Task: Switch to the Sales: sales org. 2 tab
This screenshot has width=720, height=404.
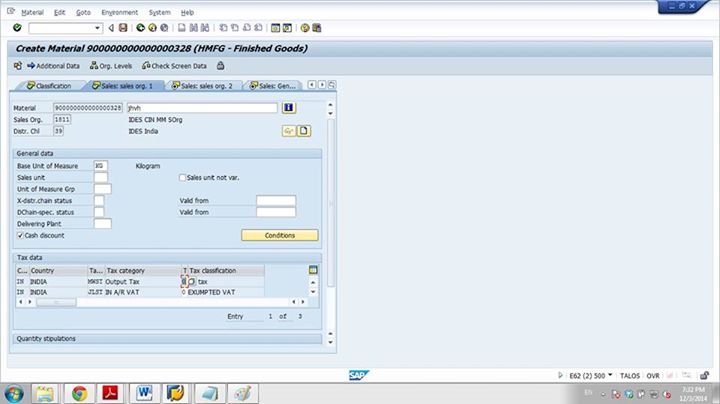Action: [202, 86]
